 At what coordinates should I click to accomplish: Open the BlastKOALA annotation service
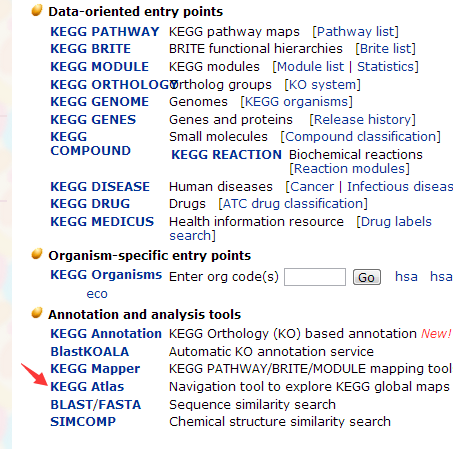point(90,352)
